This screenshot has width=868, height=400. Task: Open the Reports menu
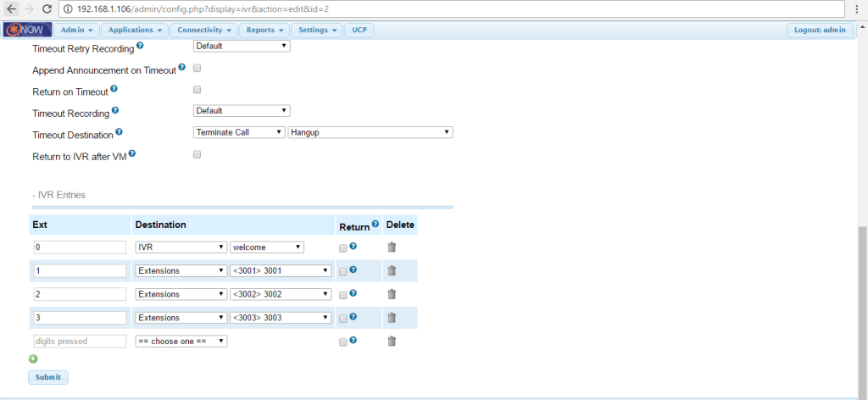pos(264,30)
